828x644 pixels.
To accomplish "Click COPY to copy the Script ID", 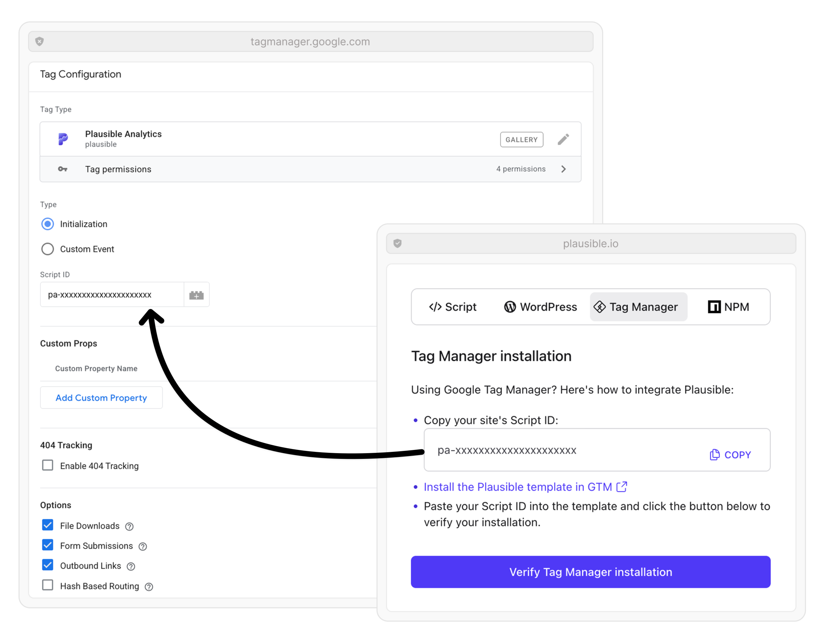I will point(730,455).
